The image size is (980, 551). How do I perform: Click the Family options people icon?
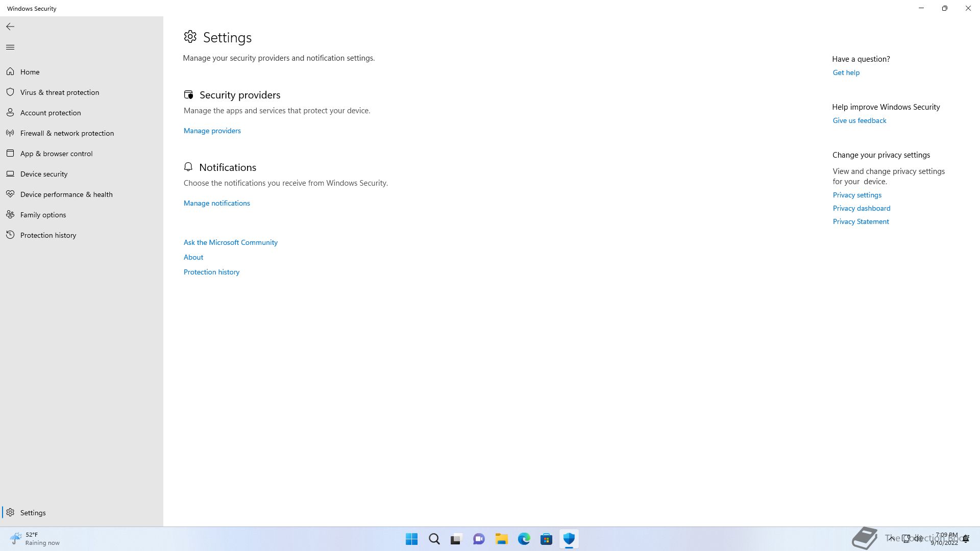pos(10,214)
